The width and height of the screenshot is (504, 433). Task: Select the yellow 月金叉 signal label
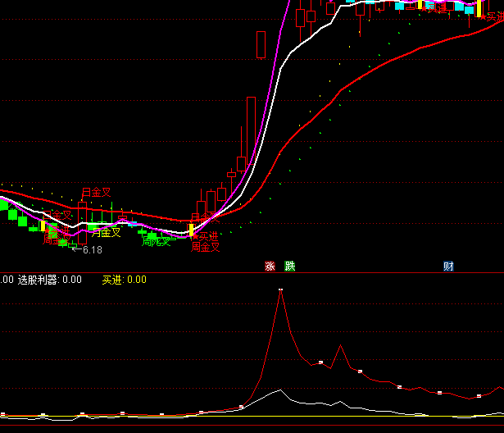105,232
